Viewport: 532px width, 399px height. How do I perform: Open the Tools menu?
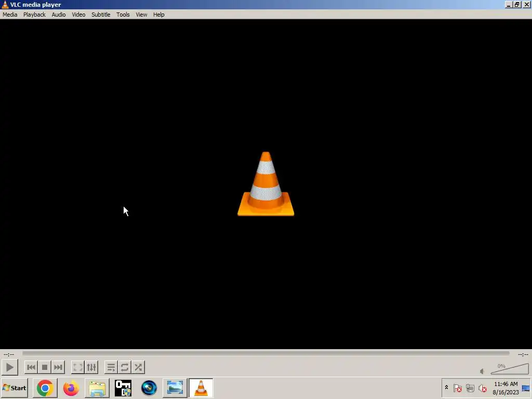pyautogui.click(x=123, y=15)
